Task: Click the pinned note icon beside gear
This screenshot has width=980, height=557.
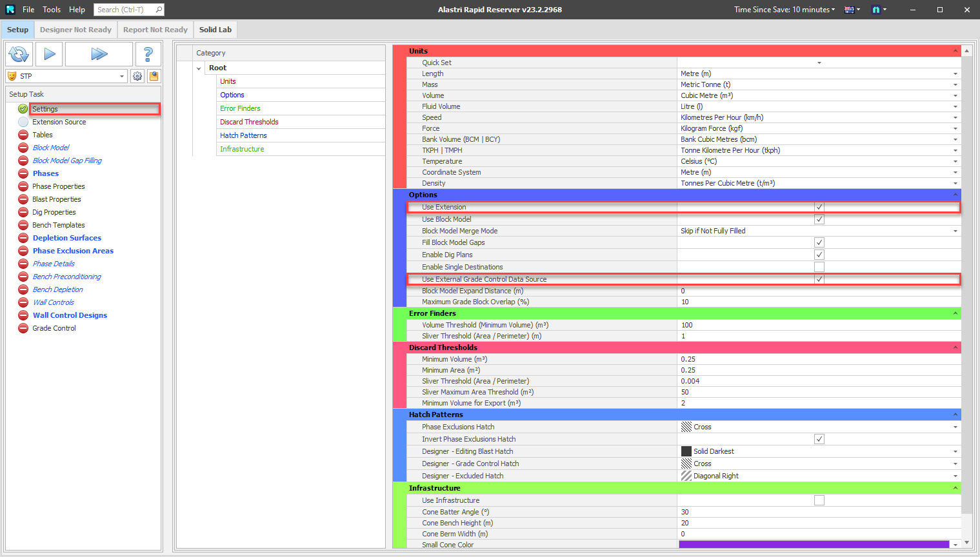Action: tap(154, 76)
